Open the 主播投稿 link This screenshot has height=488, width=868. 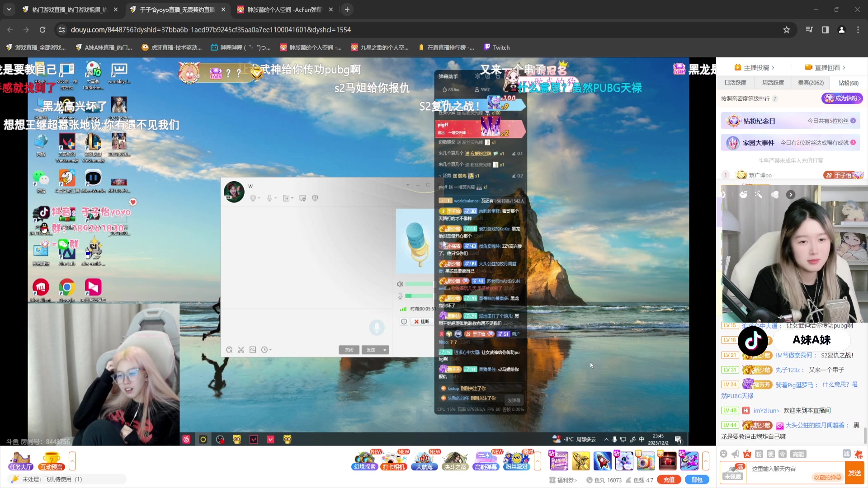click(x=755, y=68)
